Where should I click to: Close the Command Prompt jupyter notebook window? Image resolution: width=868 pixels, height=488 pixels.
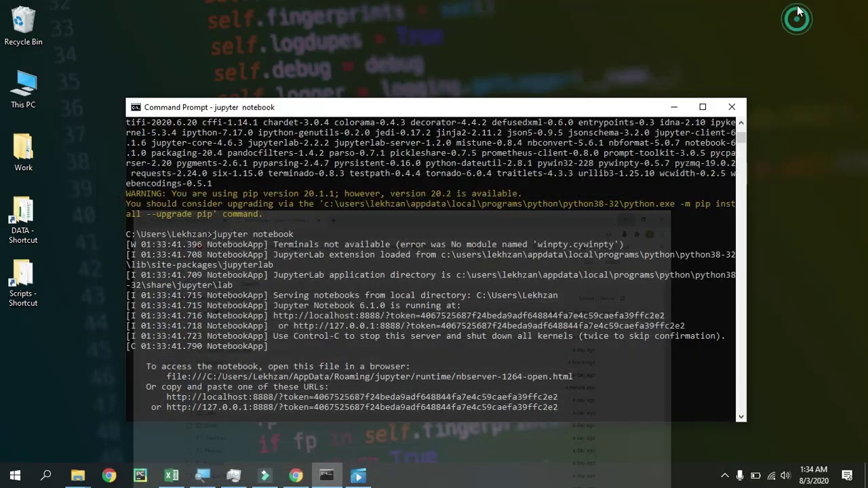[732, 107]
